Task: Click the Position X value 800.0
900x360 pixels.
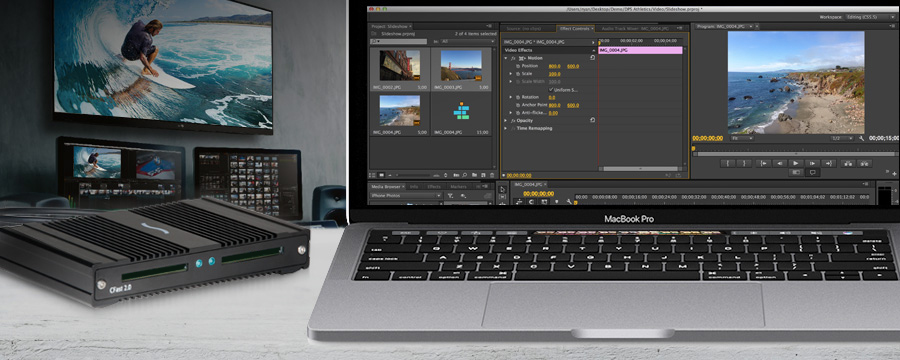Action: point(554,67)
